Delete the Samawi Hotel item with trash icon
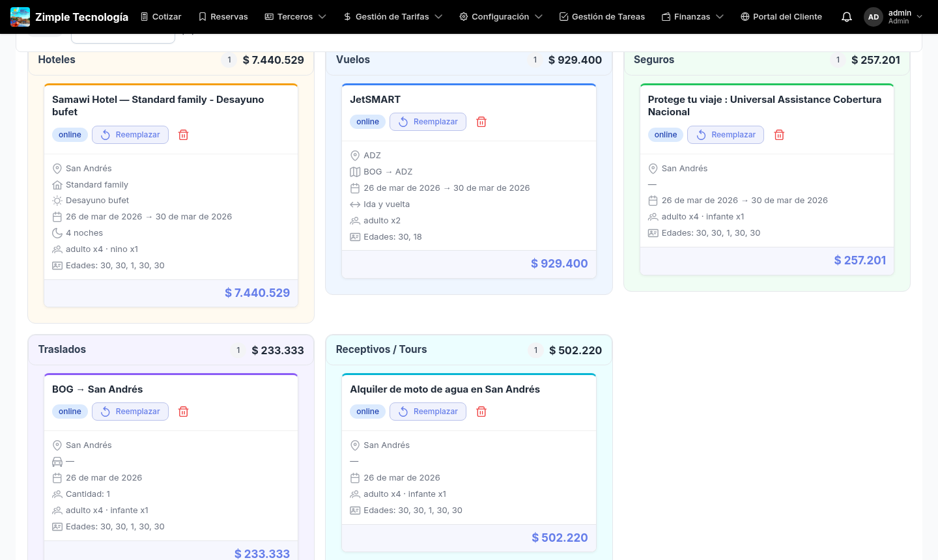The height and width of the screenshot is (560, 938). coord(184,135)
